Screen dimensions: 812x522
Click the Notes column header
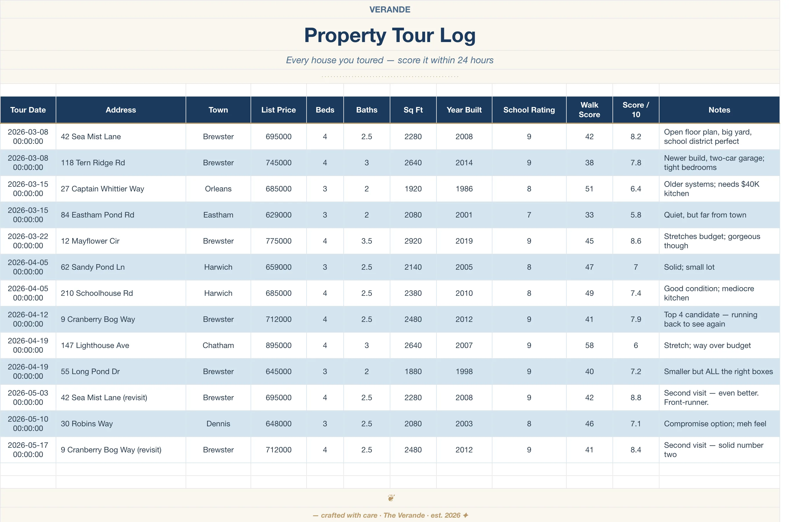point(719,110)
